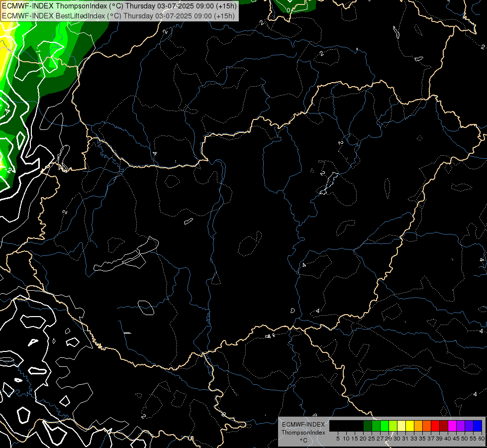
Task: Click the legend tick value 10
Action: click(x=346, y=439)
